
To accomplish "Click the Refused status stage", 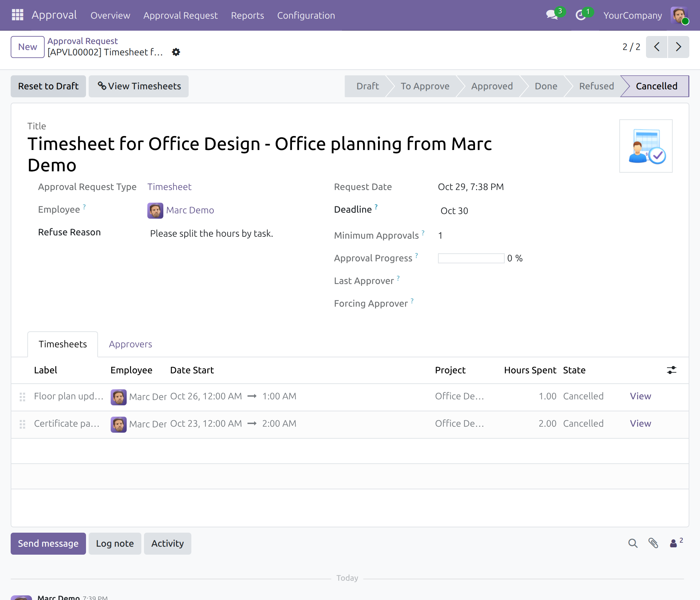I will click(596, 86).
